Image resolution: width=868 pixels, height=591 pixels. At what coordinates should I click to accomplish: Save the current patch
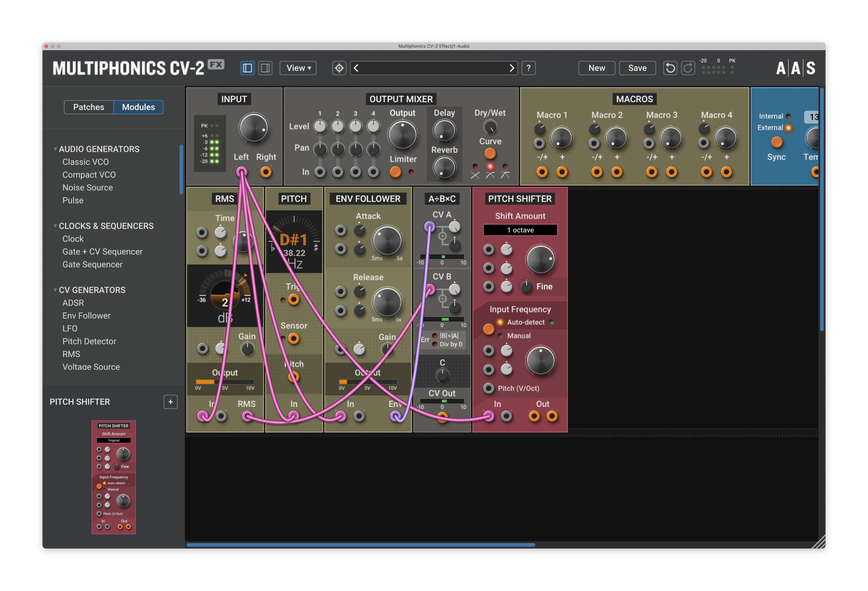click(637, 68)
